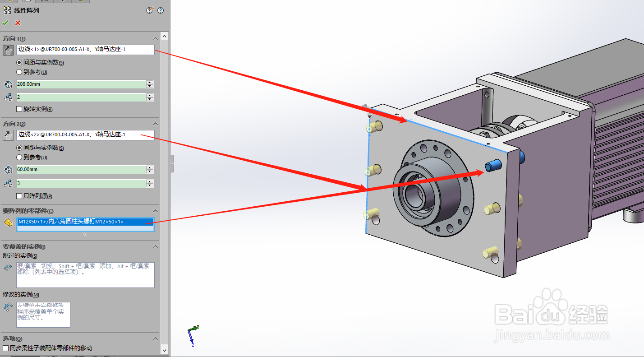
Task: Collapse the 方向 1 section
Action: tap(156, 39)
